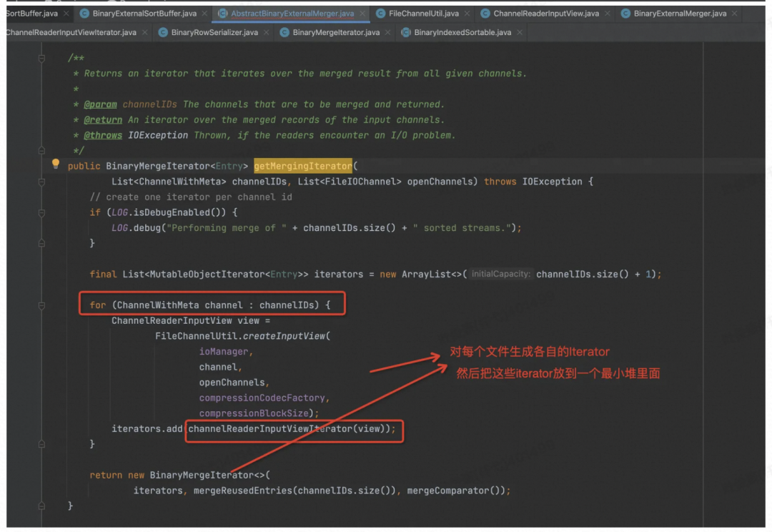This screenshot has width=772, height=532.
Task: Click the class icon on BinaryMergeIterator.java tab
Action: tap(284, 32)
